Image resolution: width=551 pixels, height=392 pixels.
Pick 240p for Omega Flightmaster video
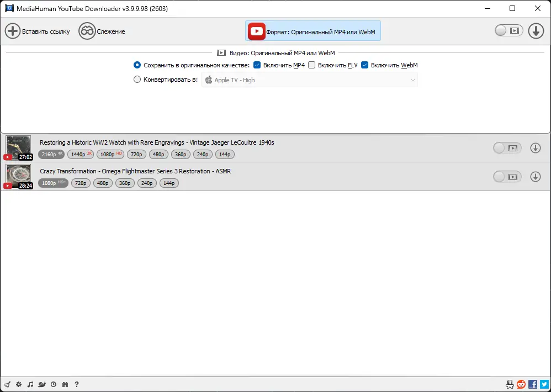coord(147,183)
